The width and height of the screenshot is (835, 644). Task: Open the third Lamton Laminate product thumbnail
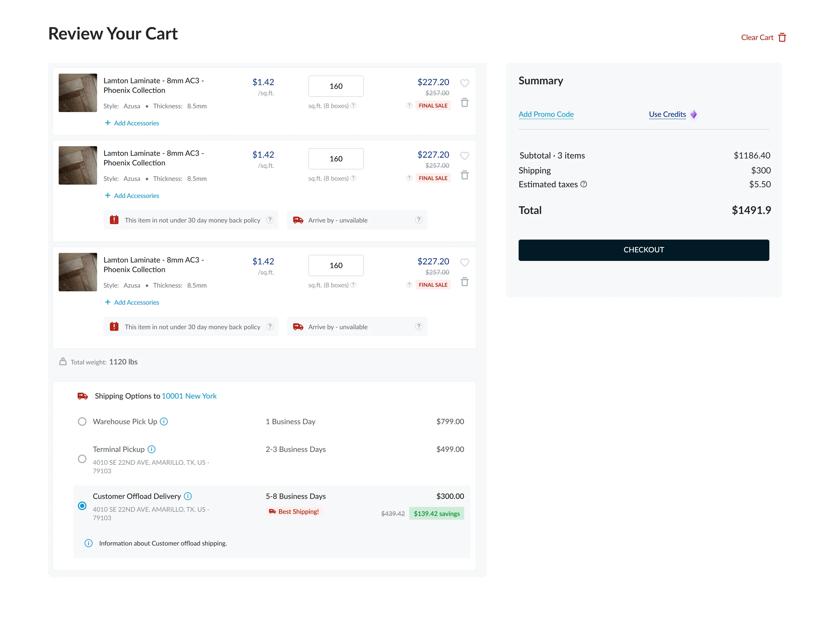pos(78,272)
